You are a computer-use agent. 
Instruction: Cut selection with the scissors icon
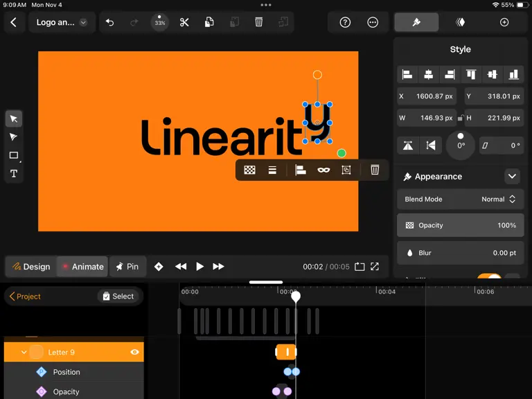(184, 22)
